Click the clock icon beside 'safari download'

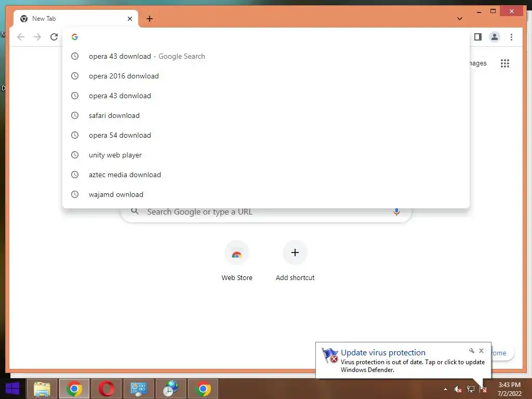[x=75, y=115]
